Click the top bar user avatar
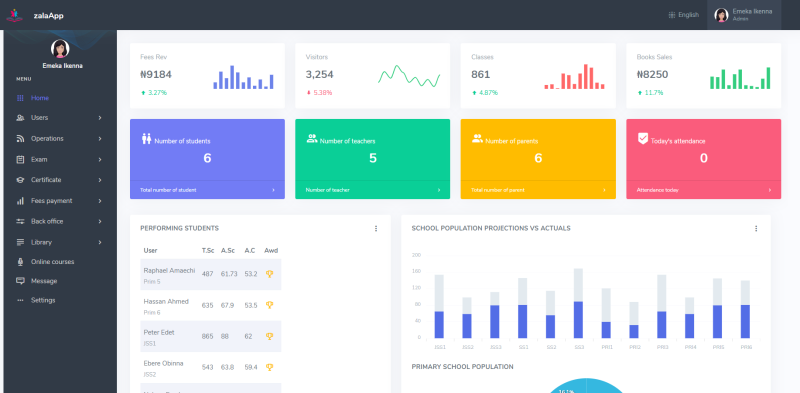Screen dimensions: 800x393 (x=721, y=15)
